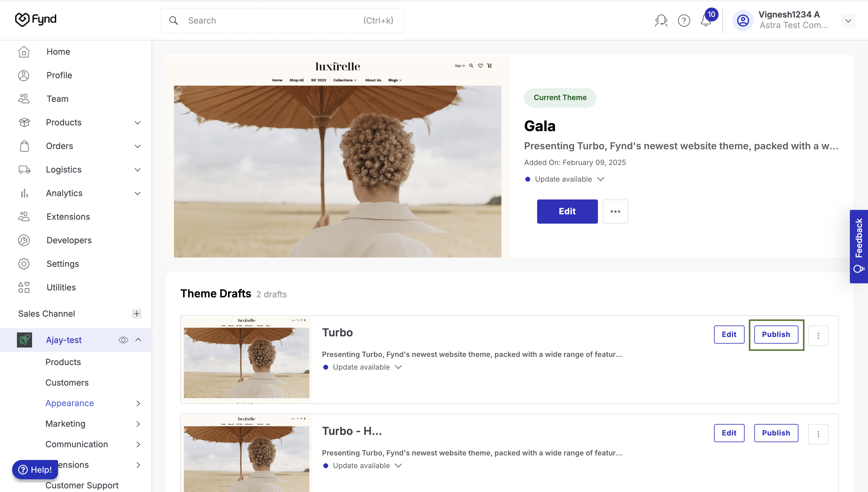868x492 pixels.
Task: Collapse the Ajay-test sales channel section
Action: click(x=138, y=340)
